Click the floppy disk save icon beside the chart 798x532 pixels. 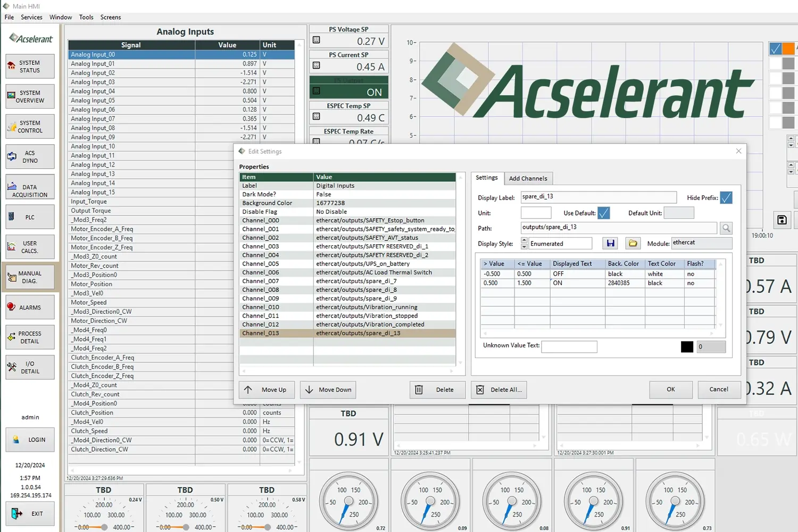(782, 220)
